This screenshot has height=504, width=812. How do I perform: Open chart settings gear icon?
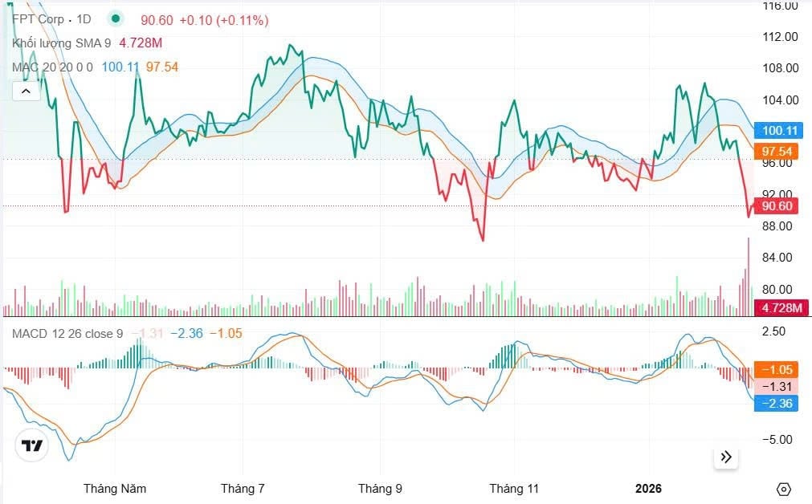(x=784, y=489)
